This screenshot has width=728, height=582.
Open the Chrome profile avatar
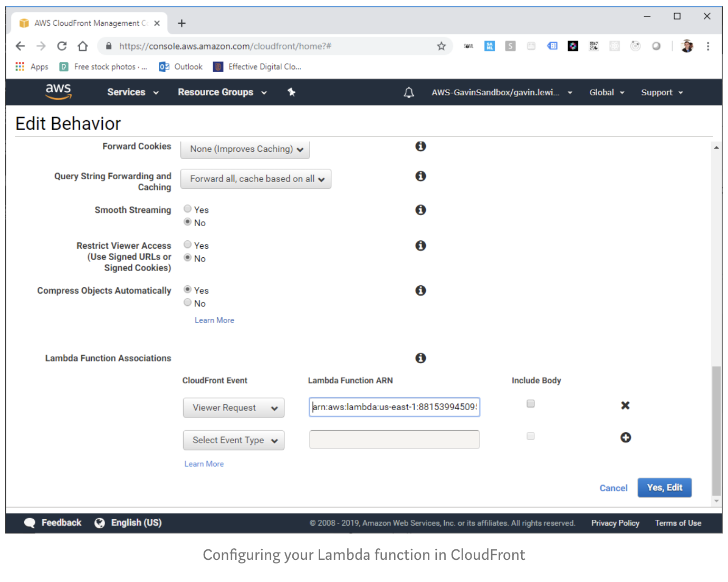pyautogui.click(x=687, y=46)
